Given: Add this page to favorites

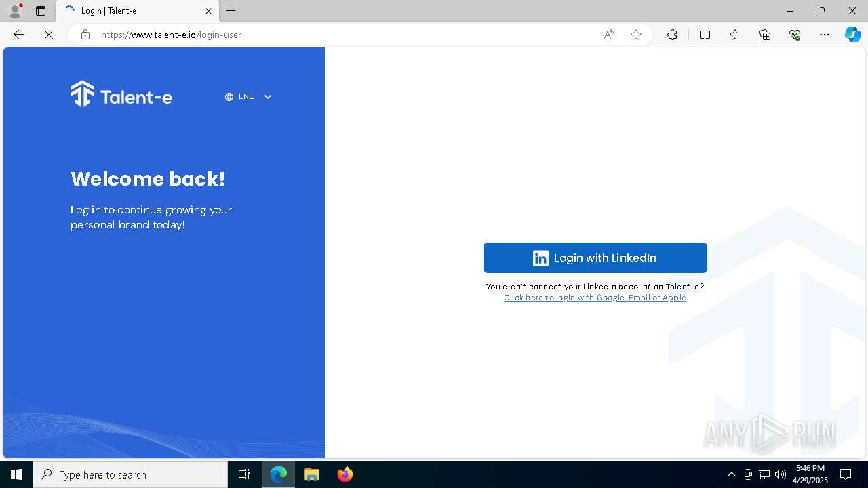Looking at the screenshot, I should coord(636,35).
